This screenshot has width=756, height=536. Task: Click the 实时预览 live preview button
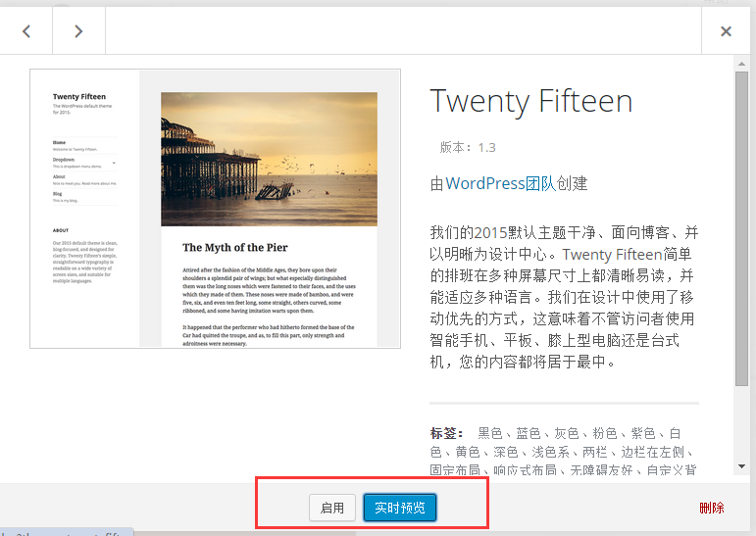(400, 508)
